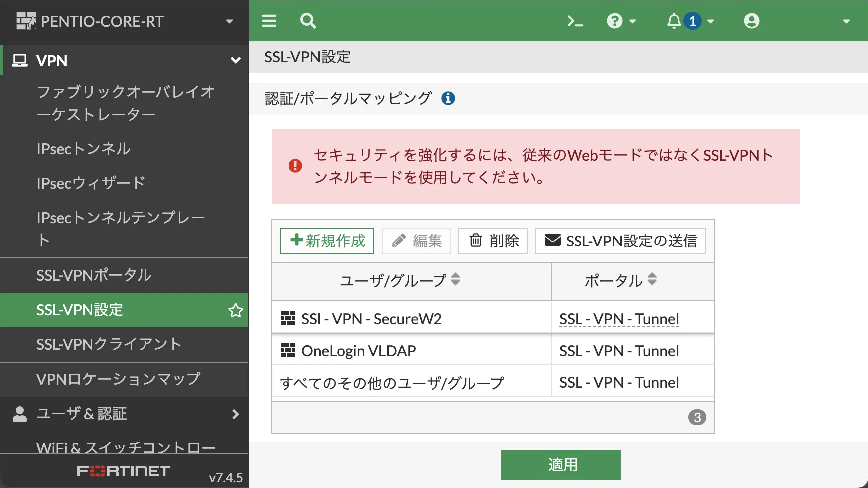Screen dimensions: 868x488
Task: Click the SSL-VPN設定の送信 button
Action: coord(620,241)
